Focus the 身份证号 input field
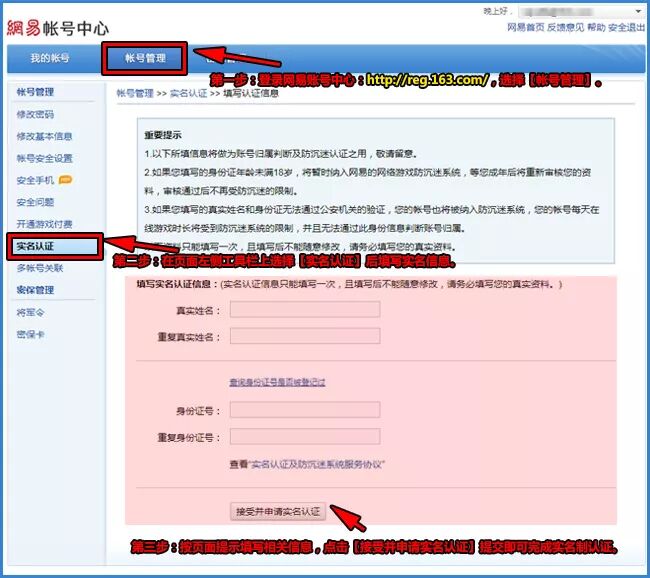650x578 pixels. tap(305, 410)
